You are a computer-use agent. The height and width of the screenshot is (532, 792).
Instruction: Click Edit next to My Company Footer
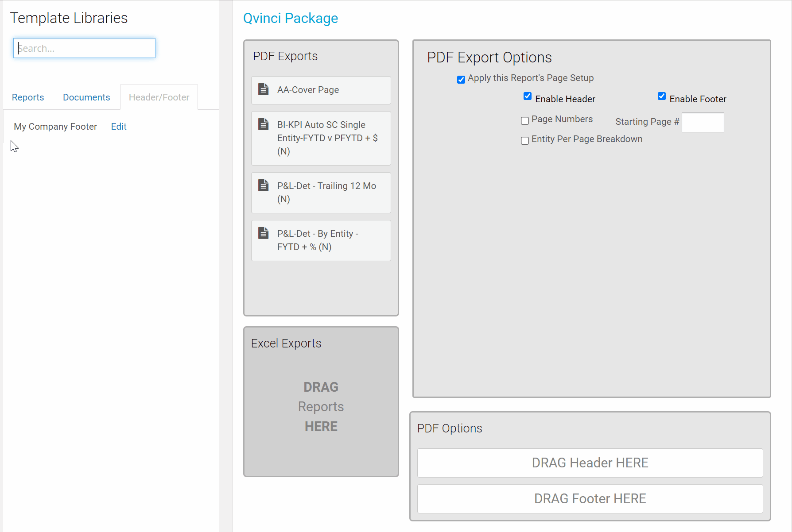[119, 127]
